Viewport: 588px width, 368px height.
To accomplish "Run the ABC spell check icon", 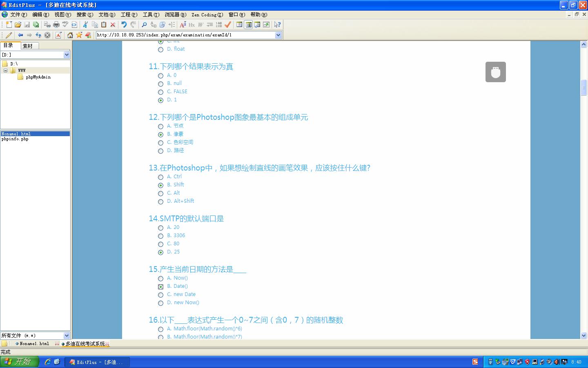I will tap(65, 25).
